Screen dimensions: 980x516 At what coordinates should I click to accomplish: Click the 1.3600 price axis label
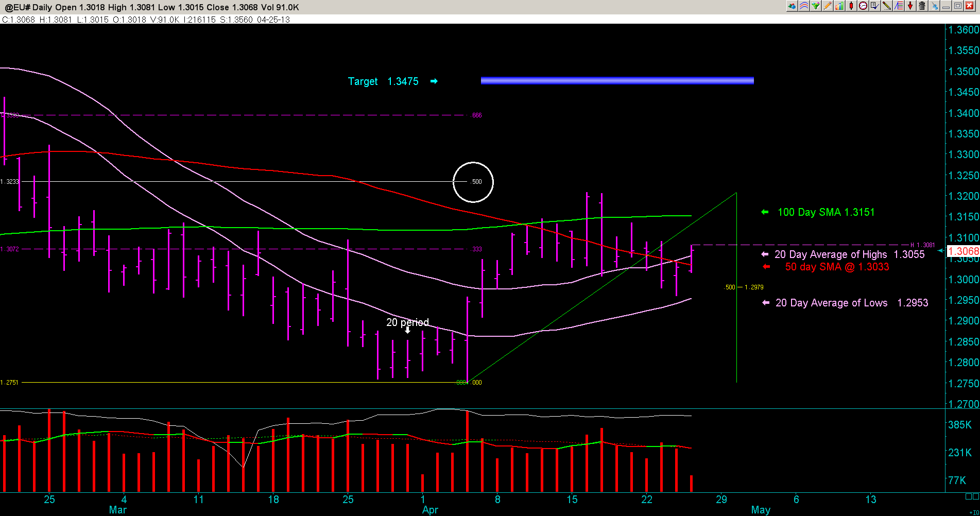[x=964, y=30]
